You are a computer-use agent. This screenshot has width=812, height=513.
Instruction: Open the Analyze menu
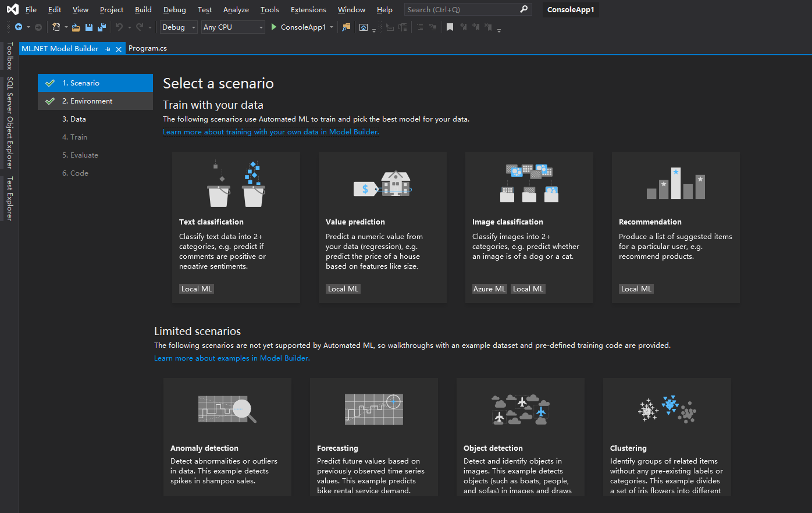236,9
